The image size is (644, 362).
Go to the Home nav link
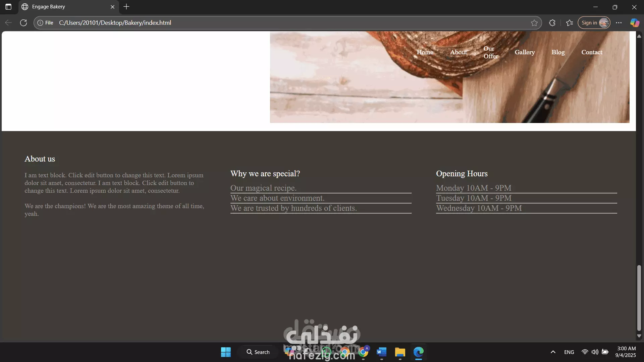click(425, 52)
